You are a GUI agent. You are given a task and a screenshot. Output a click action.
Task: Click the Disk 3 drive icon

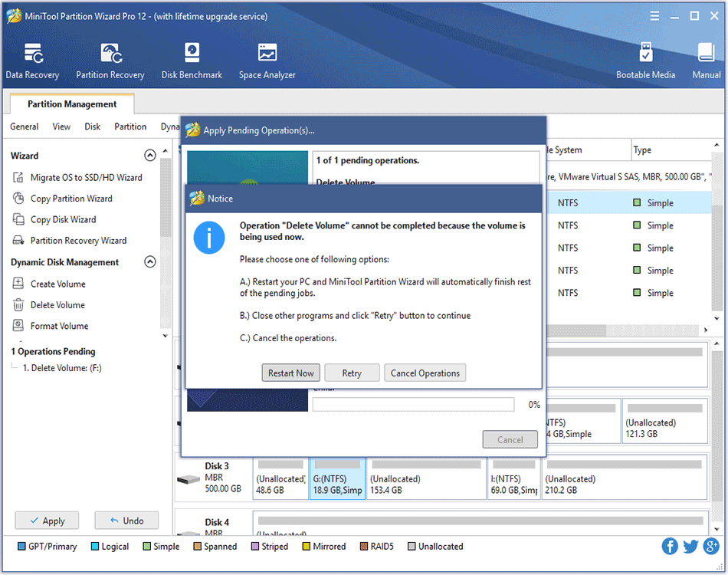pos(189,479)
